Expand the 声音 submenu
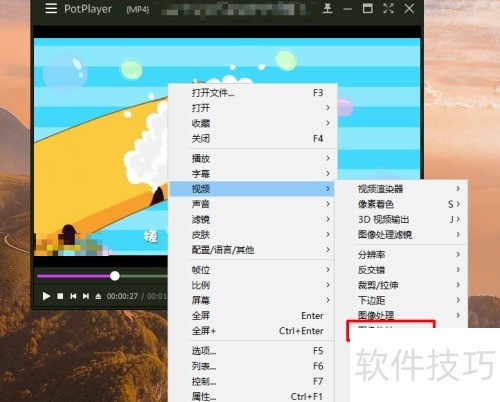This screenshot has width=500, height=402. point(253,204)
